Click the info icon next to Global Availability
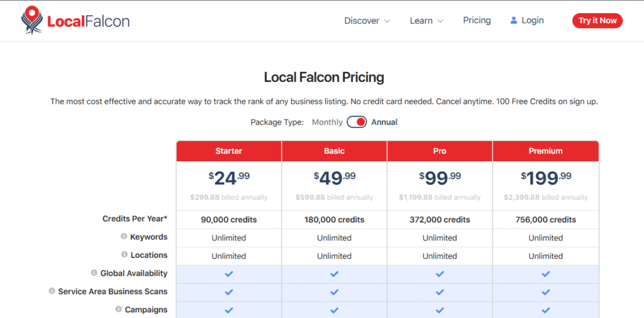 coord(94,273)
